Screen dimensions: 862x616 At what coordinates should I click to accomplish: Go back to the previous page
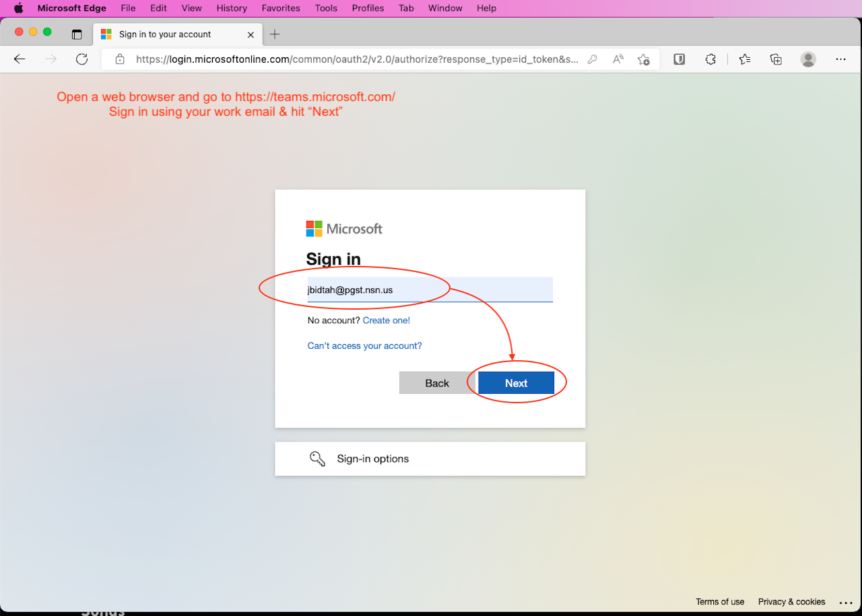pos(20,59)
